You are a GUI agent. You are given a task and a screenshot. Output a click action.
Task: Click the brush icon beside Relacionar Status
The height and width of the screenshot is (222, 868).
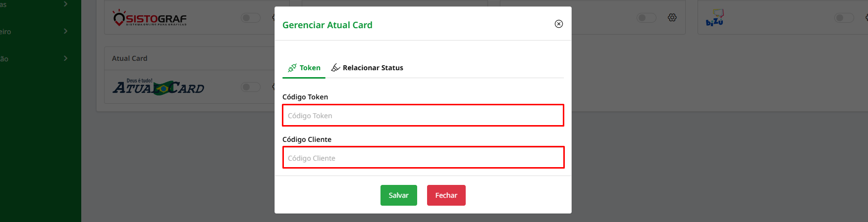pyautogui.click(x=335, y=68)
